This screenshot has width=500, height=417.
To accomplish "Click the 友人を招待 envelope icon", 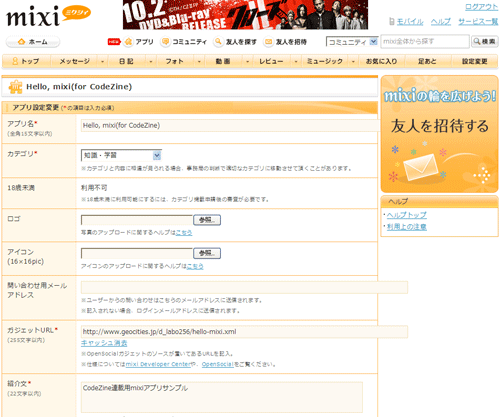I will [268, 42].
